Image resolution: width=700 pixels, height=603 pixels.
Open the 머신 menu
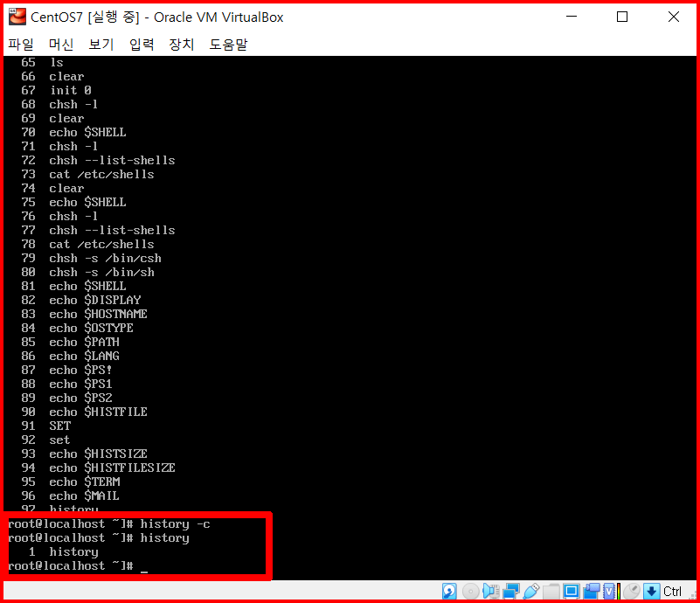(x=60, y=45)
